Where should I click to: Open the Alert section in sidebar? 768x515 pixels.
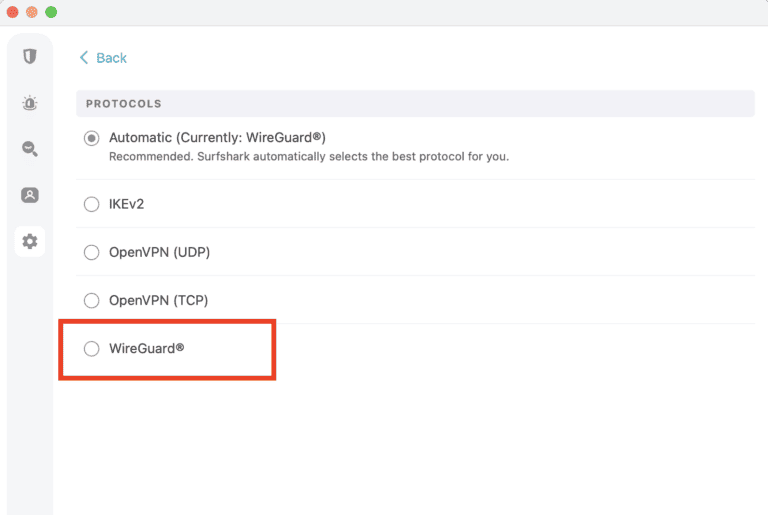point(30,102)
